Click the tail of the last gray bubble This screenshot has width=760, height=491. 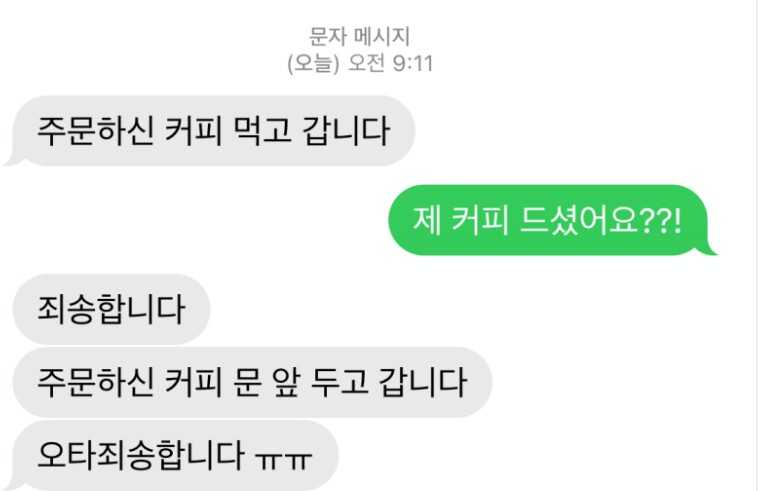click(x=13, y=484)
